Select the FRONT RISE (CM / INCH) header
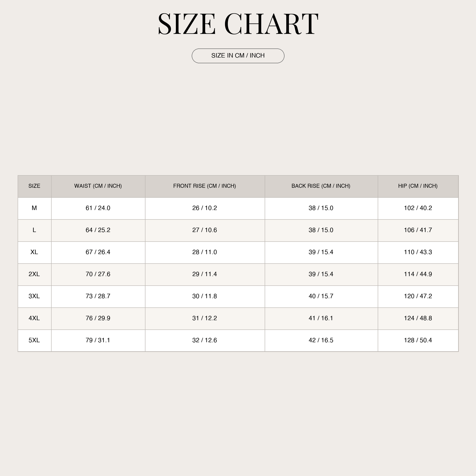The width and height of the screenshot is (476, 476). click(205, 186)
